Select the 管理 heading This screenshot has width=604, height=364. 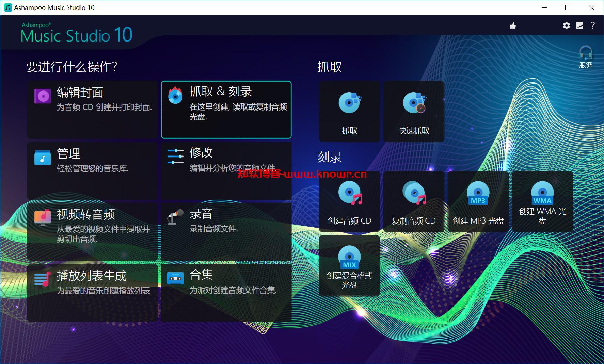(68, 153)
